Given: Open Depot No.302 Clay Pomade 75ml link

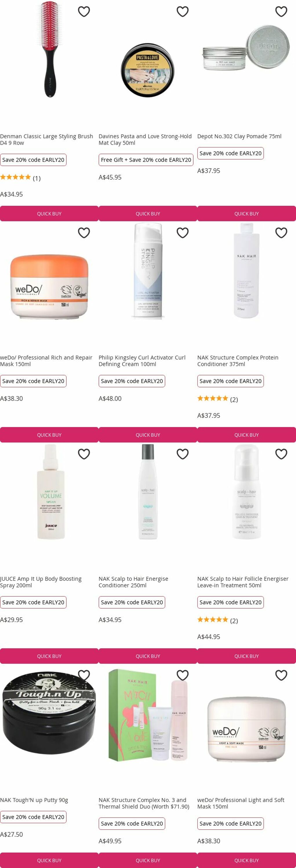Looking at the screenshot, I should point(239,136).
